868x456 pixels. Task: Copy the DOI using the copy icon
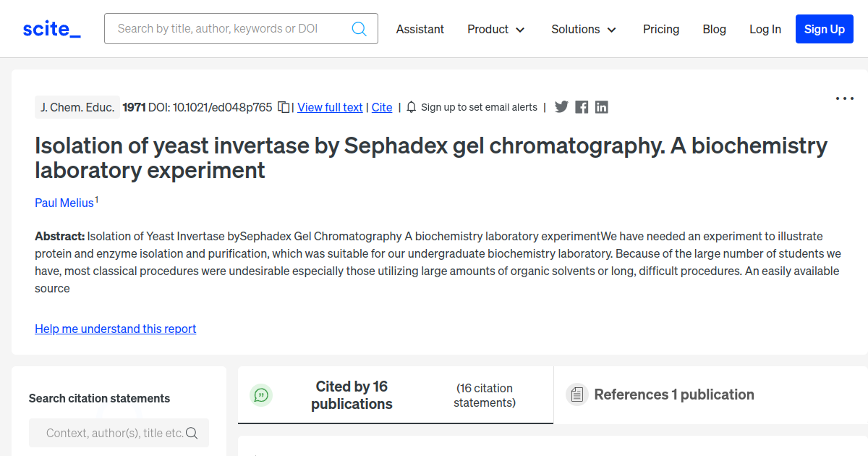[x=282, y=106]
